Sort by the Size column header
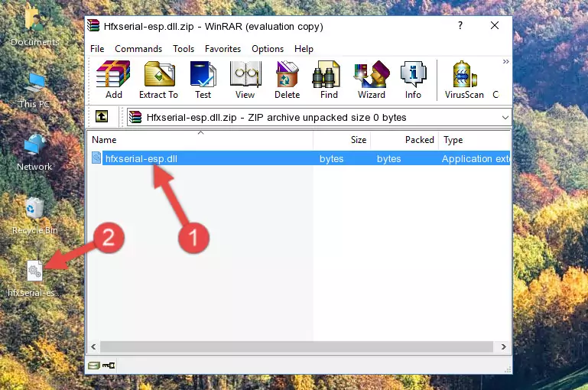 tap(342, 140)
